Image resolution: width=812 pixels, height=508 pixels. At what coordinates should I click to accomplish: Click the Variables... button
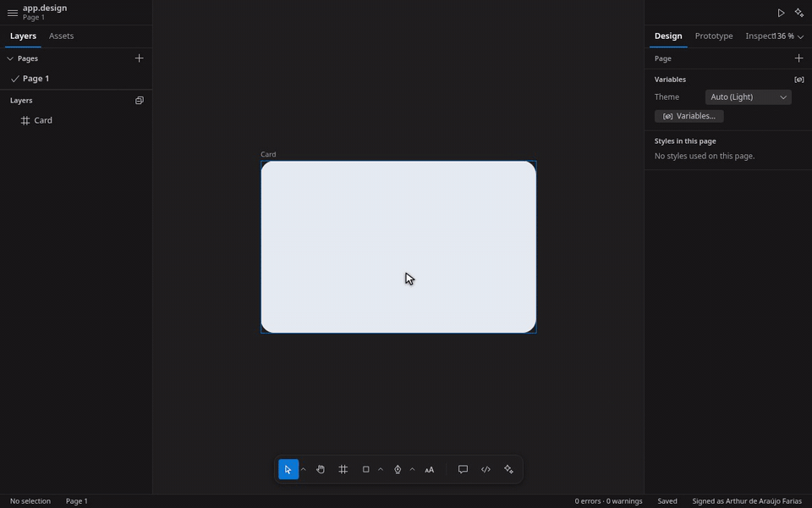click(x=689, y=116)
